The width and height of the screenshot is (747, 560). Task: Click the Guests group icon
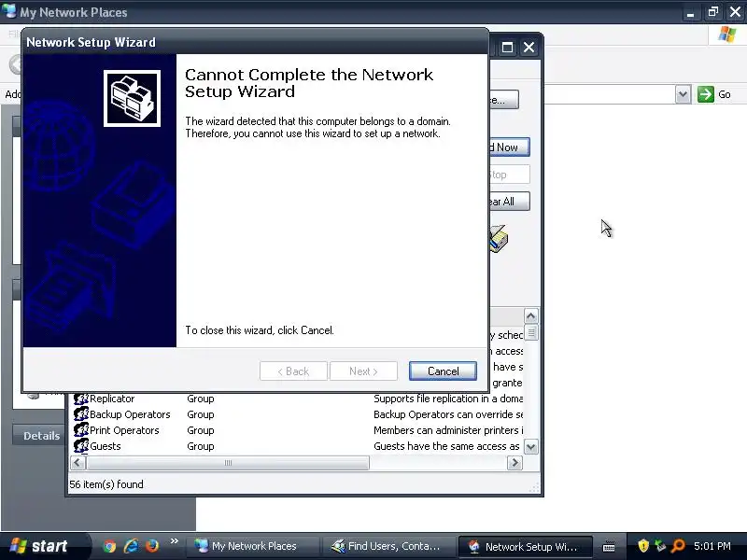click(x=81, y=446)
